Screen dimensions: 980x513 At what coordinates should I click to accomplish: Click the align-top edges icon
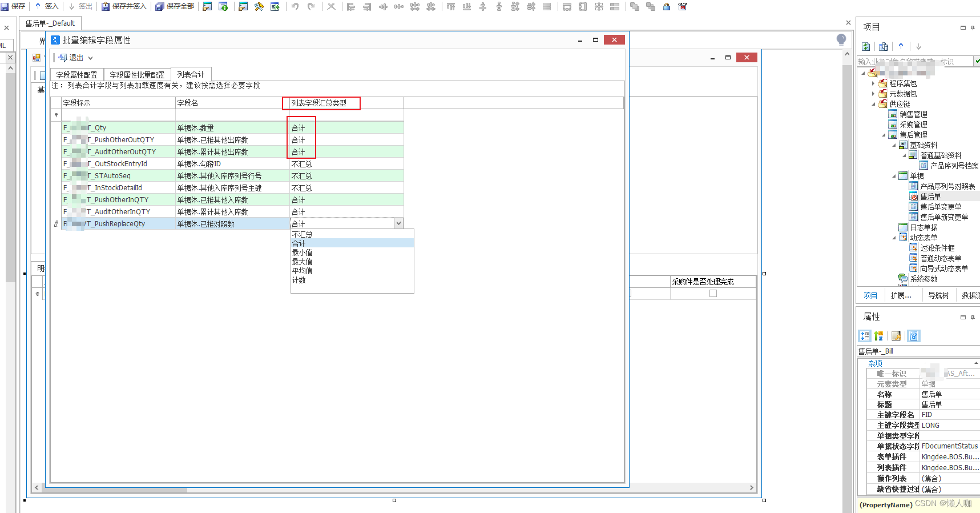[451, 6]
